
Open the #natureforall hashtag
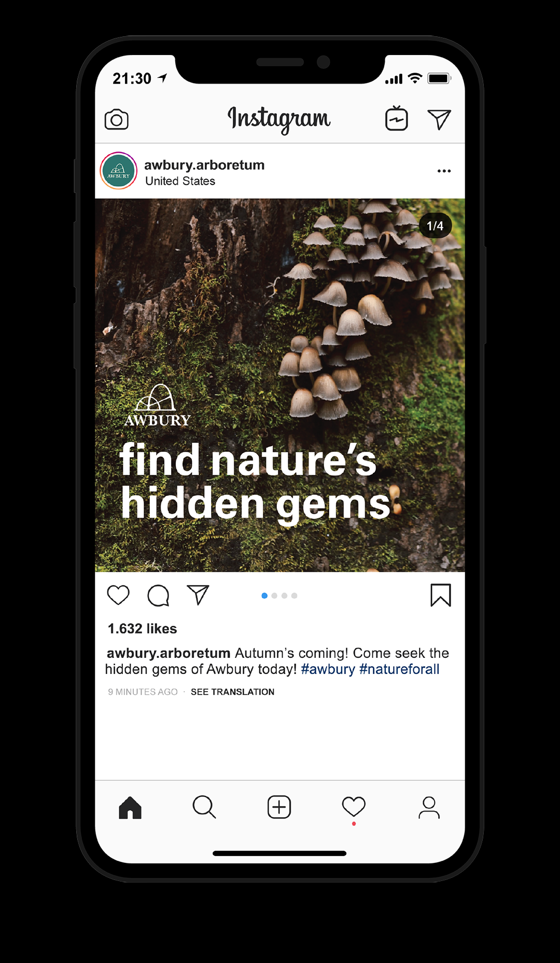click(x=399, y=669)
